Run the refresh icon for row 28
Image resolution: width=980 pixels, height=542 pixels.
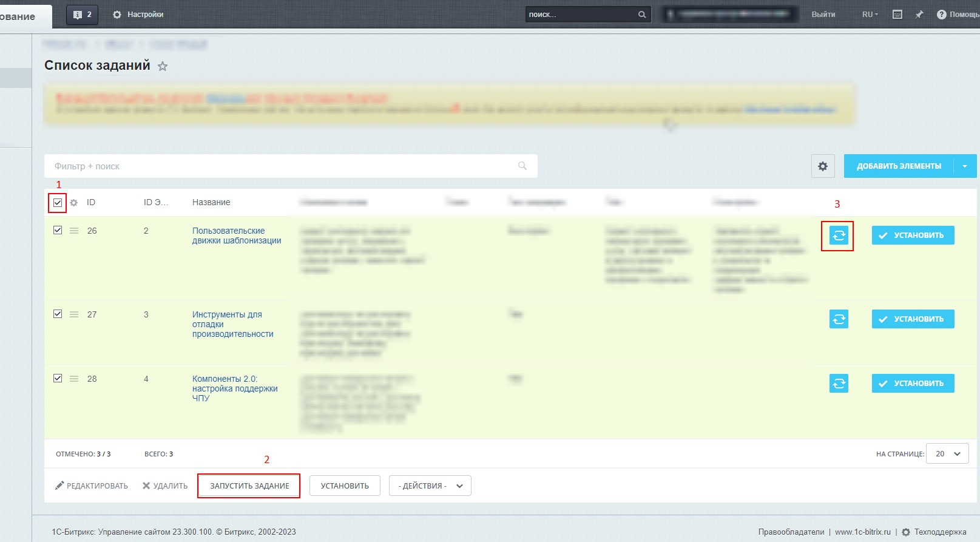839,383
